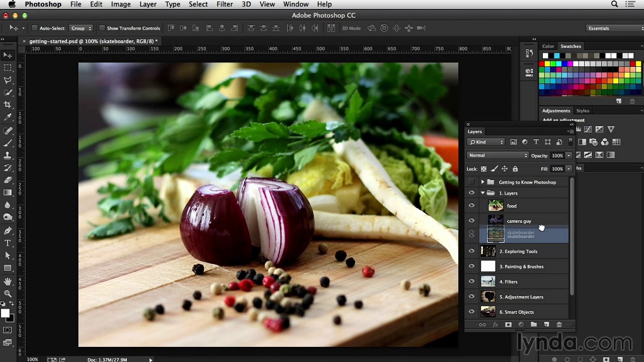Toggle lock transparent pixels

[484, 169]
